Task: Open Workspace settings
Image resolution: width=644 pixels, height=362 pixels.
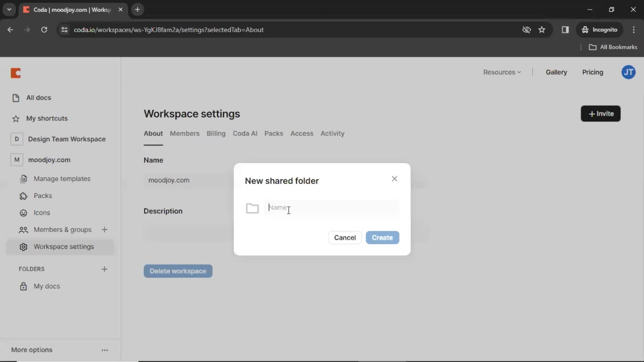Action: coord(64,247)
